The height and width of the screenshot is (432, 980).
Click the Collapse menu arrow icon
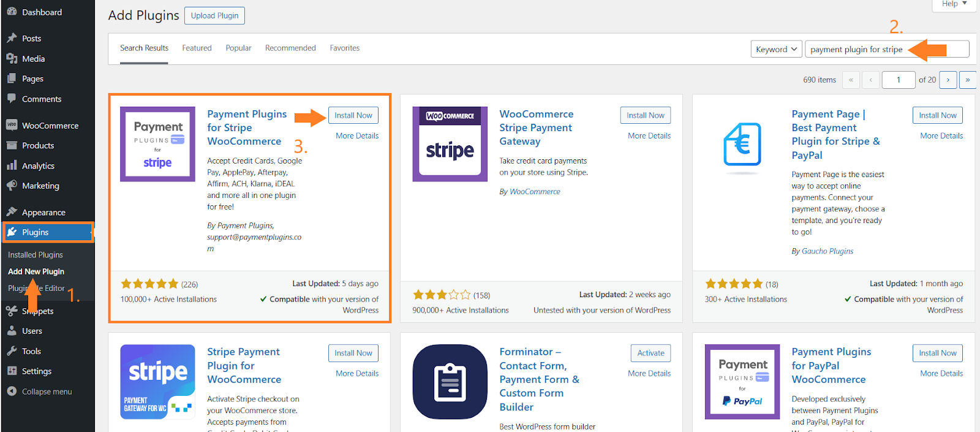pos(12,391)
